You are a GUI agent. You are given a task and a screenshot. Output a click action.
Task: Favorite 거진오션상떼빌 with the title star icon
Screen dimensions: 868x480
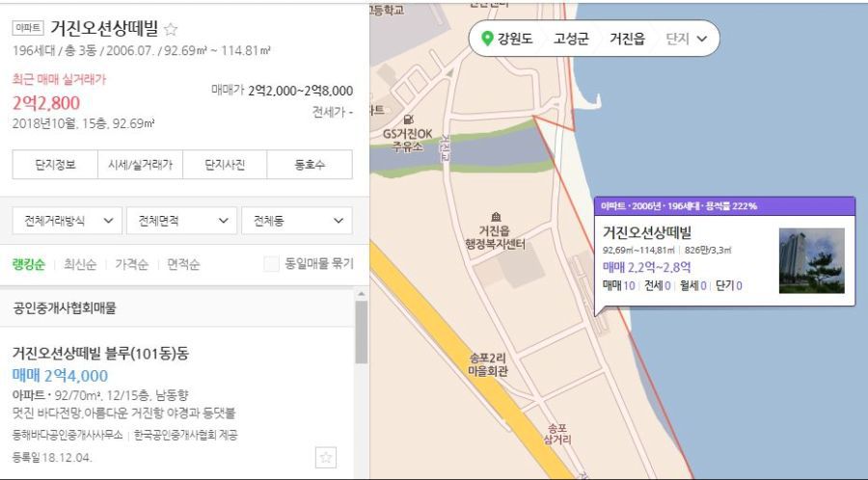(x=171, y=29)
